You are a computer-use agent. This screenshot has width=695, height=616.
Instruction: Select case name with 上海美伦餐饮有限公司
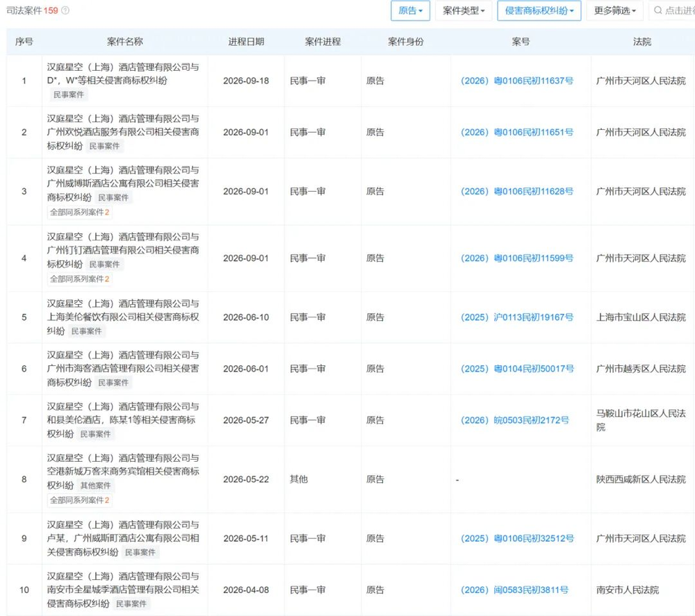pos(123,317)
